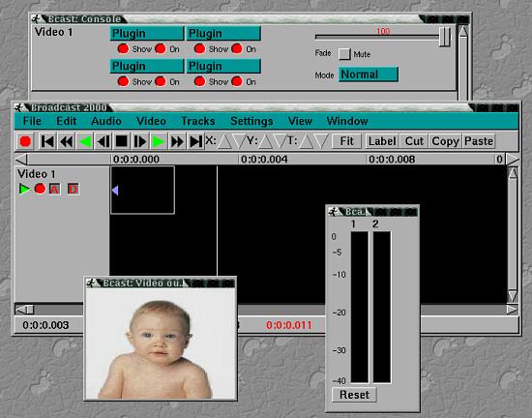Toggle Show for top-right Plugin
532x418 pixels.
tap(200, 48)
